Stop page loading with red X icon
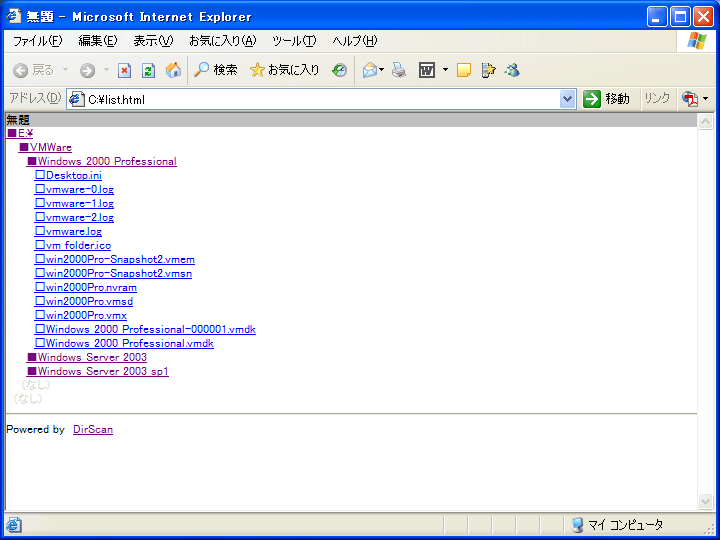Image resolution: width=720 pixels, height=540 pixels. point(124,70)
